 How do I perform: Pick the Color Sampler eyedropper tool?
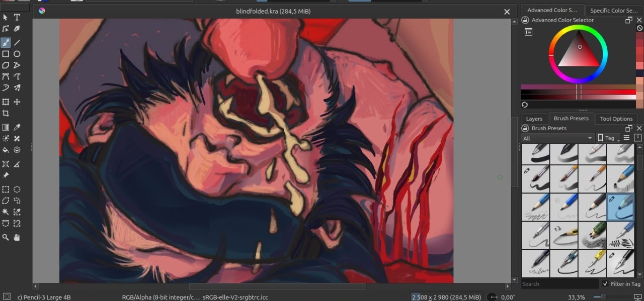click(x=17, y=128)
